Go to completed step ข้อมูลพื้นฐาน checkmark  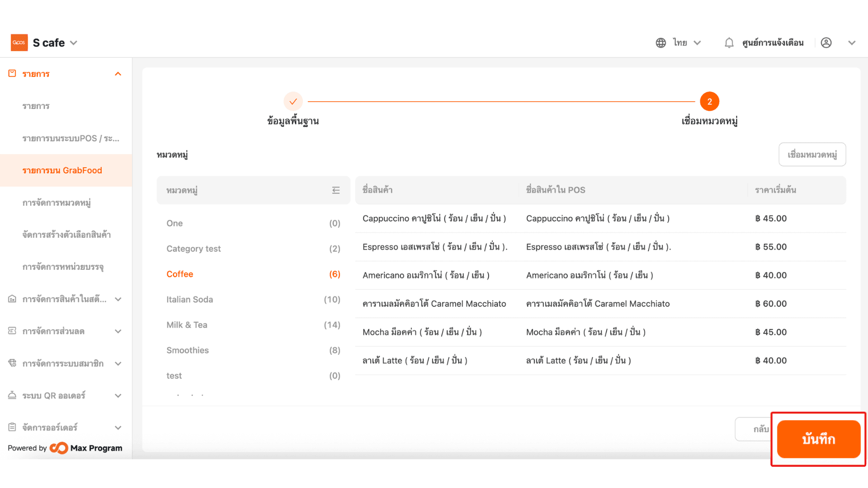pos(293,102)
